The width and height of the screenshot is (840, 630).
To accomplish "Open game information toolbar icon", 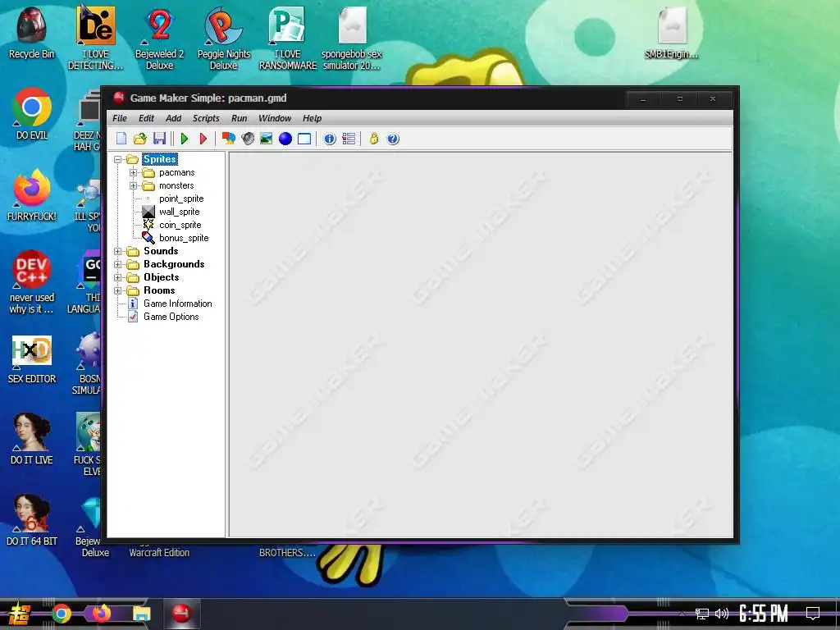I will tap(330, 139).
